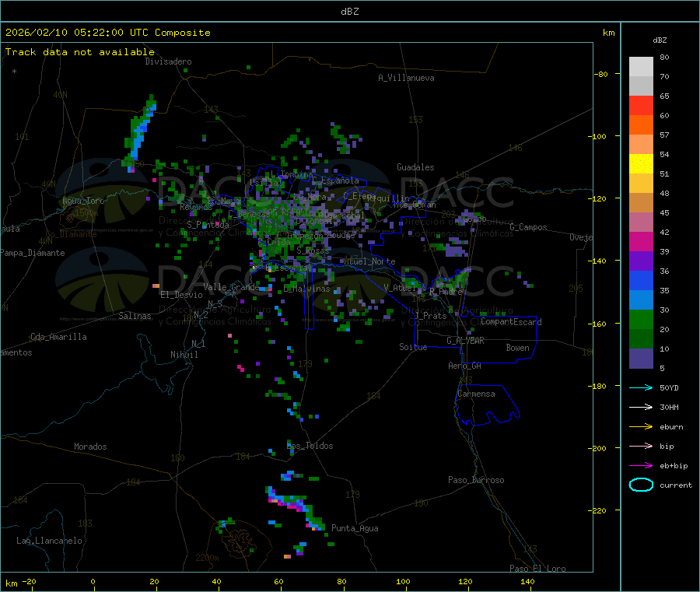Click the A_Villanueva map label
700x592 pixels.
point(406,78)
